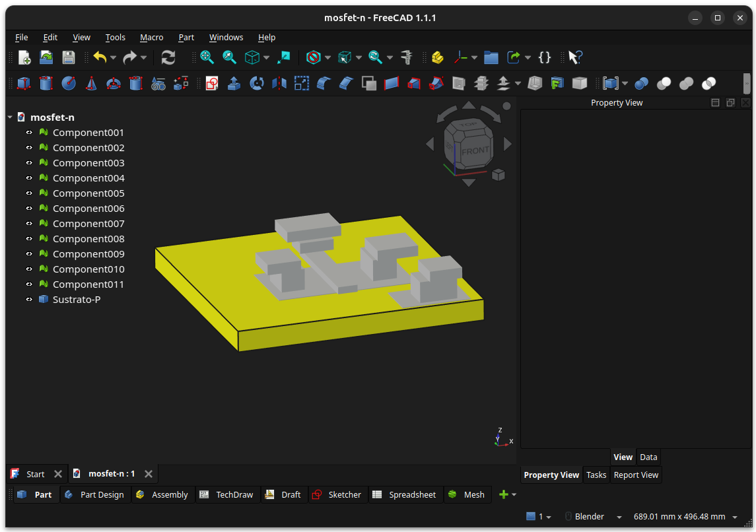Open the Macro menu
The width and height of the screenshot is (756, 532).
tap(151, 37)
